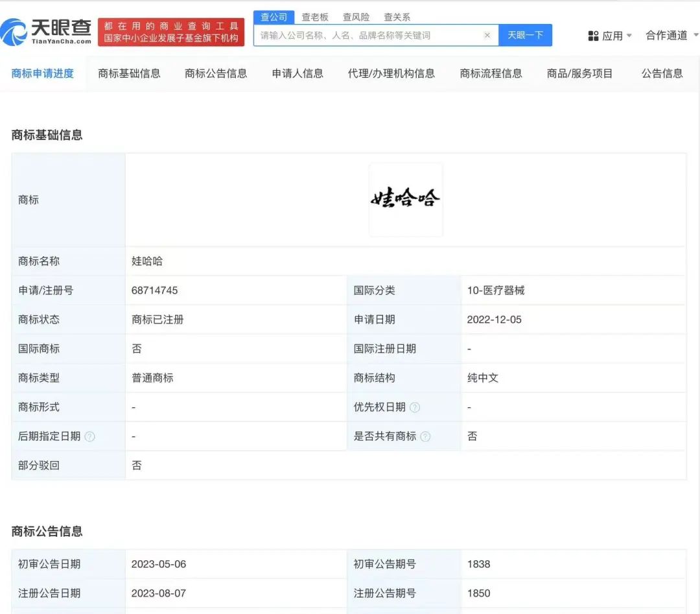Expand the 应用 dropdown arrow
This screenshot has height=614, width=700.
pyautogui.click(x=629, y=36)
